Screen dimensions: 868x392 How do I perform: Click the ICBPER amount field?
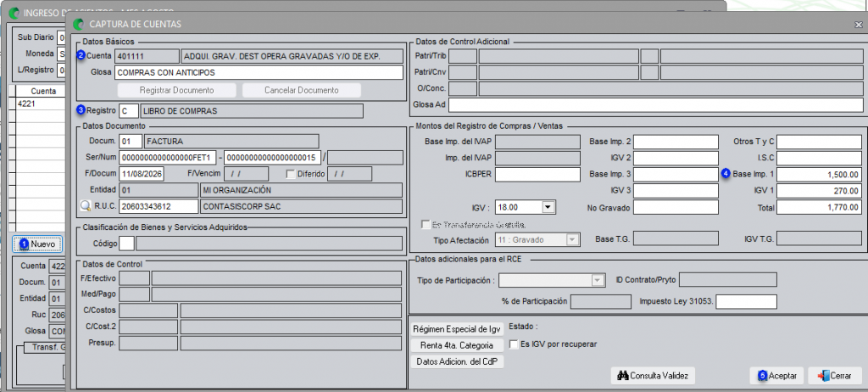[x=537, y=175]
